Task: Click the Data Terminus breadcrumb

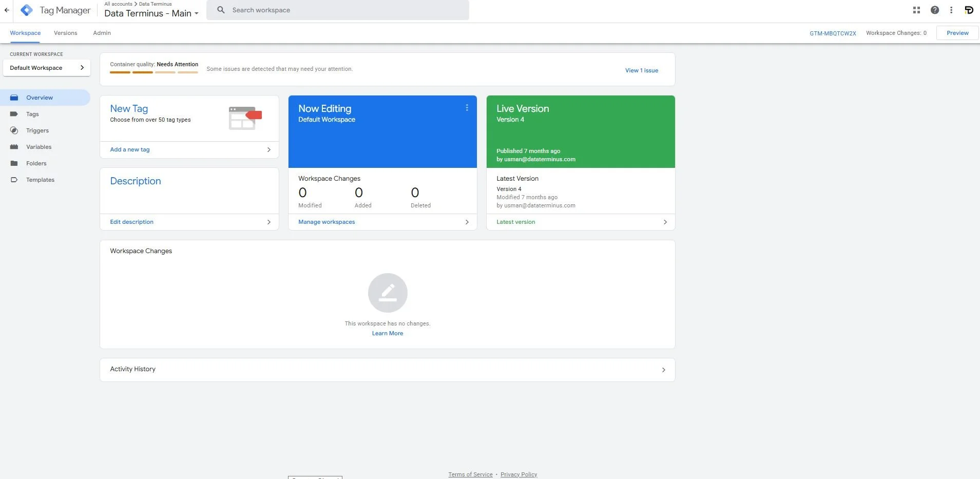Action: pos(156,4)
